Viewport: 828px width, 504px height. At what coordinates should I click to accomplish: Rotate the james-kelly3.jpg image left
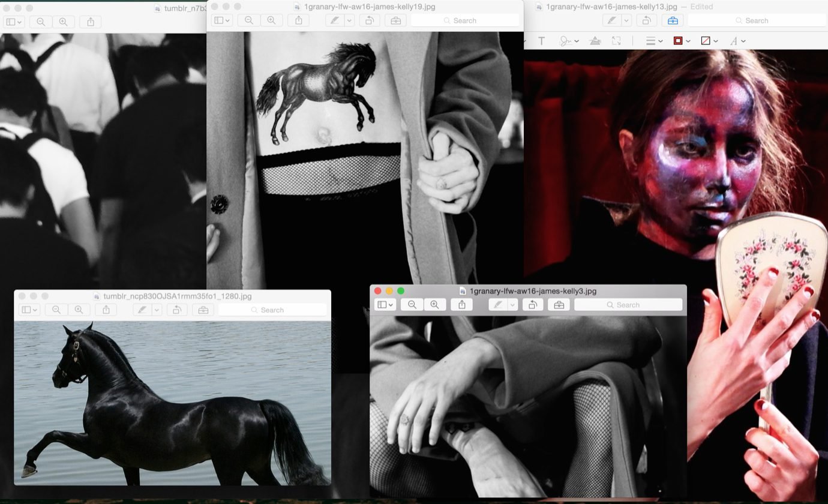tap(532, 305)
